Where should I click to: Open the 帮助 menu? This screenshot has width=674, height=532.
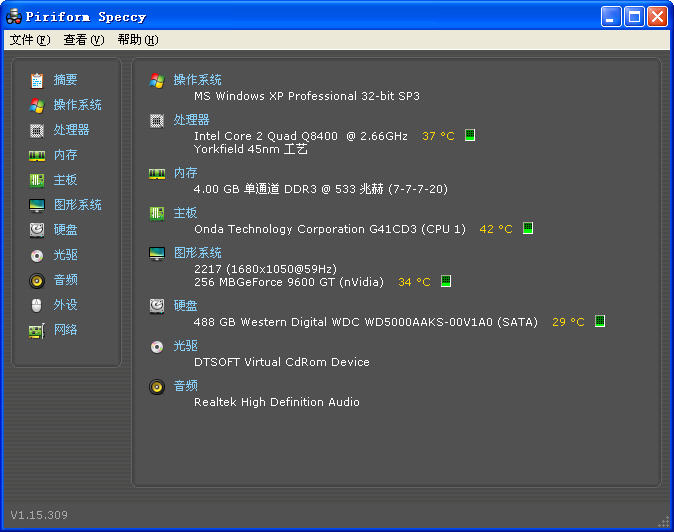pos(137,40)
